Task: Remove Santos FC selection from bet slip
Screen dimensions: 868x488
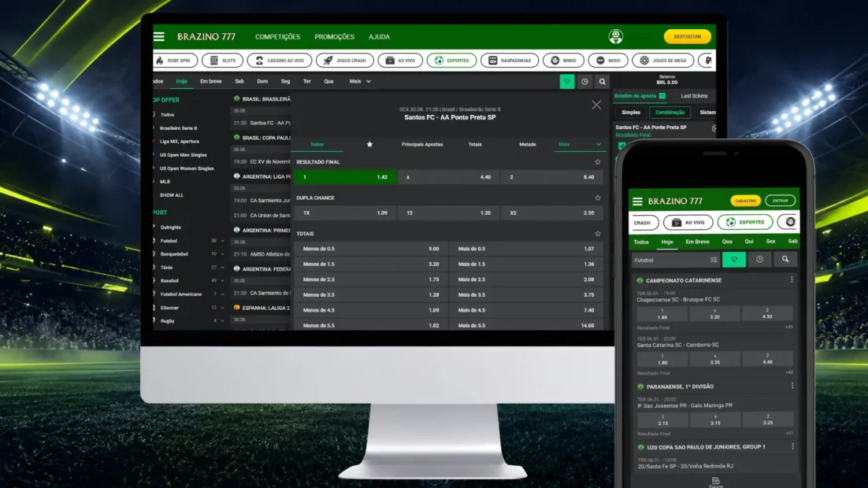Action: point(714,128)
